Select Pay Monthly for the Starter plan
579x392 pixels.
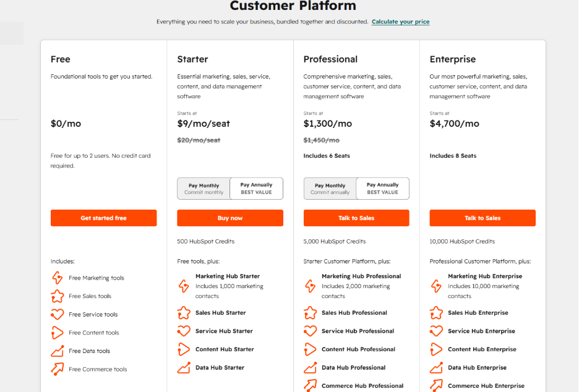tap(204, 189)
